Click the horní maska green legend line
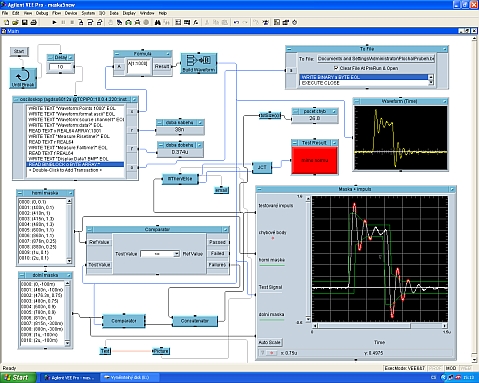This screenshot has width=479, height=383. coord(272,265)
